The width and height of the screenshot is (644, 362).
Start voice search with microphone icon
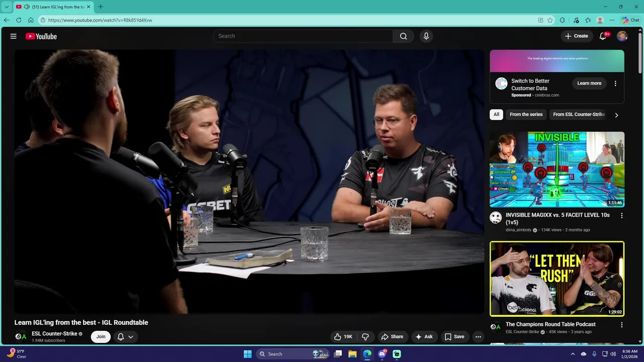(x=426, y=36)
